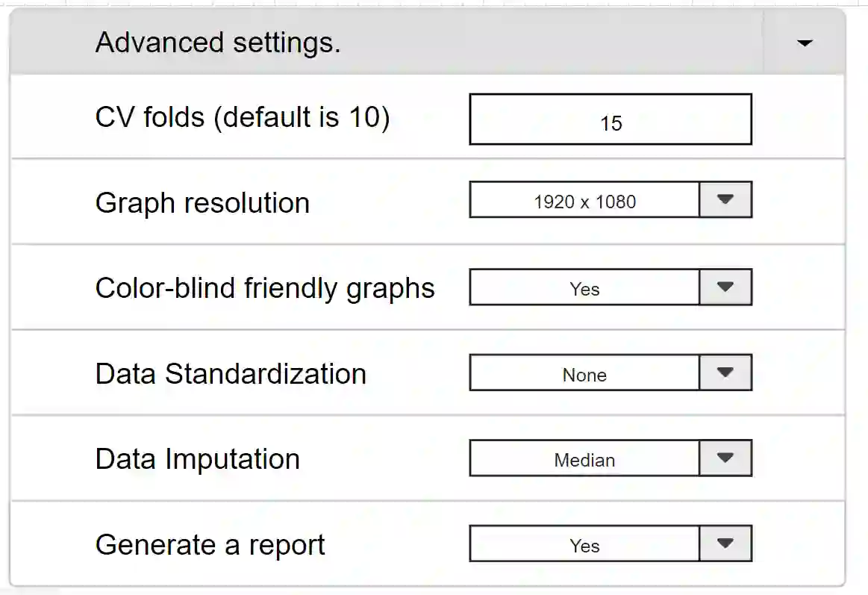Click the Color-blind friendly graphs label
868x595 pixels.
pyautogui.click(x=265, y=288)
